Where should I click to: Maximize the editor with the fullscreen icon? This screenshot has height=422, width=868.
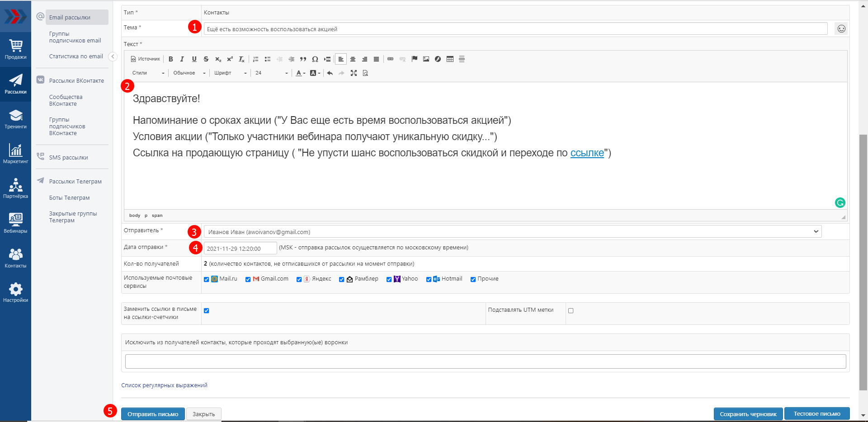pos(354,73)
